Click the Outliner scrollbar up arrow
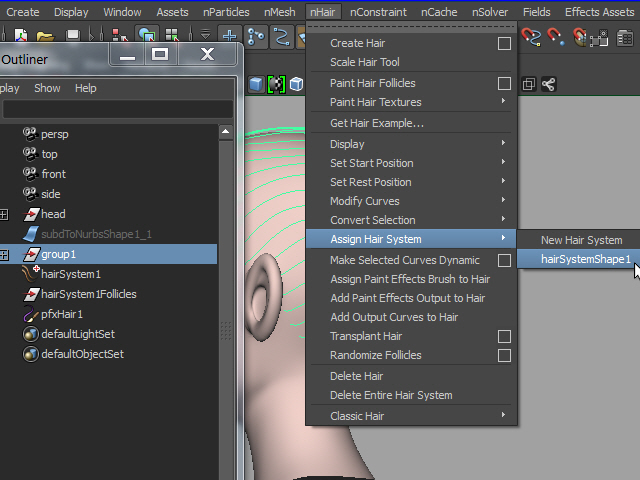The width and height of the screenshot is (640, 480). (x=226, y=132)
